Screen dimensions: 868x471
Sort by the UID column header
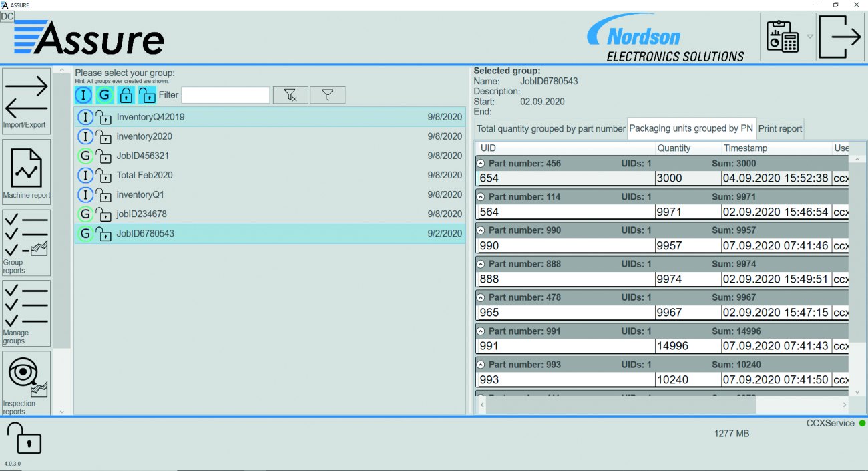coord(565,148)
